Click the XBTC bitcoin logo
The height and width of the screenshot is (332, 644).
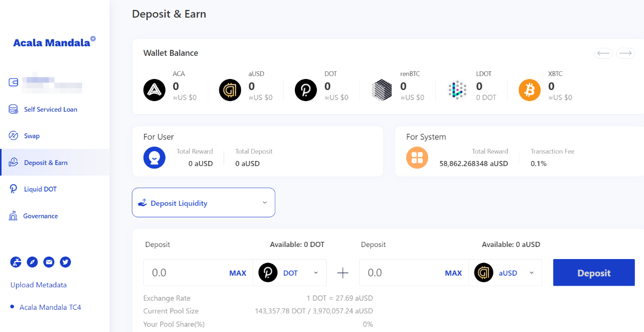[530, 90]
